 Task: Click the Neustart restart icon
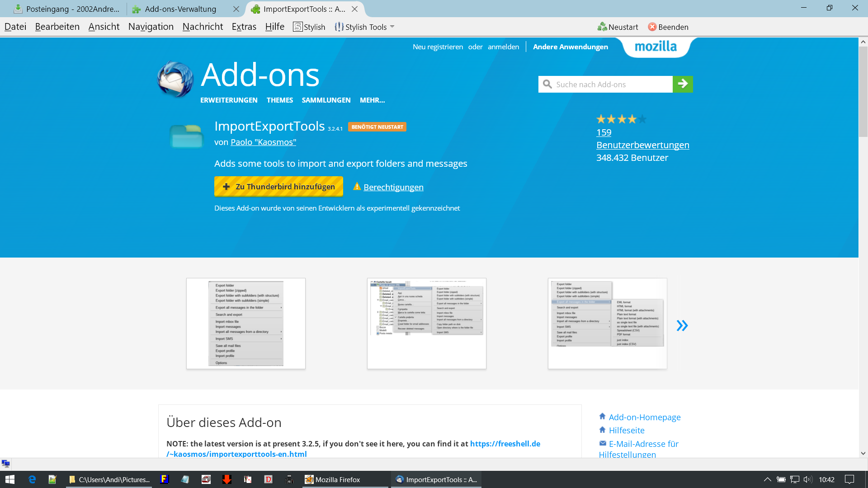point(602,27)
